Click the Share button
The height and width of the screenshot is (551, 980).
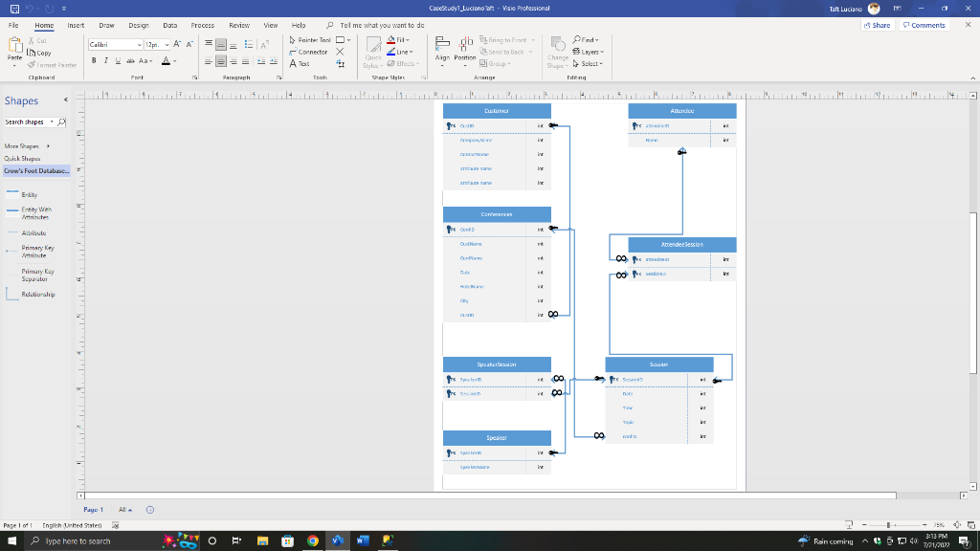pos(878,26)
